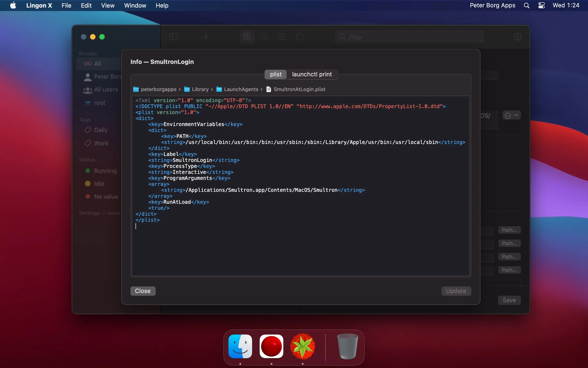Open the Apple menu
The height and width of the screenshot is (368, 588).
(13, 5)
